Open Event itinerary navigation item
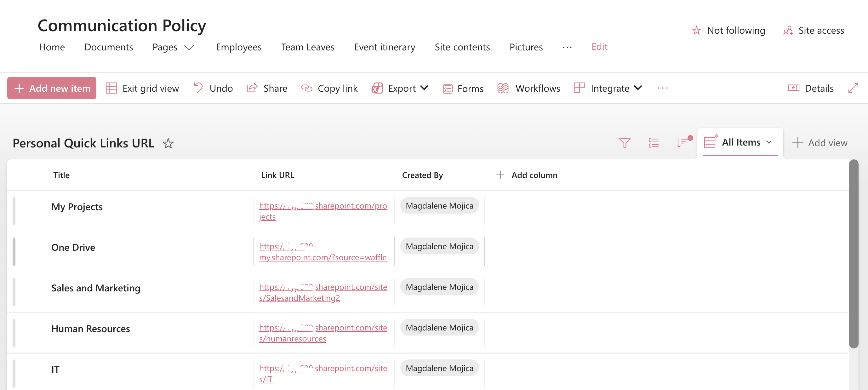This screenshot has height=390, width=868. tap(385, 47)
